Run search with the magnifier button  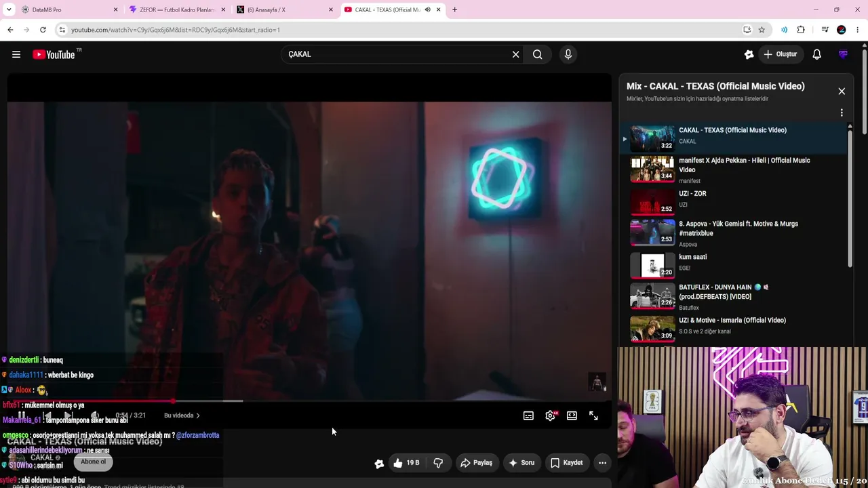[537, 54]
